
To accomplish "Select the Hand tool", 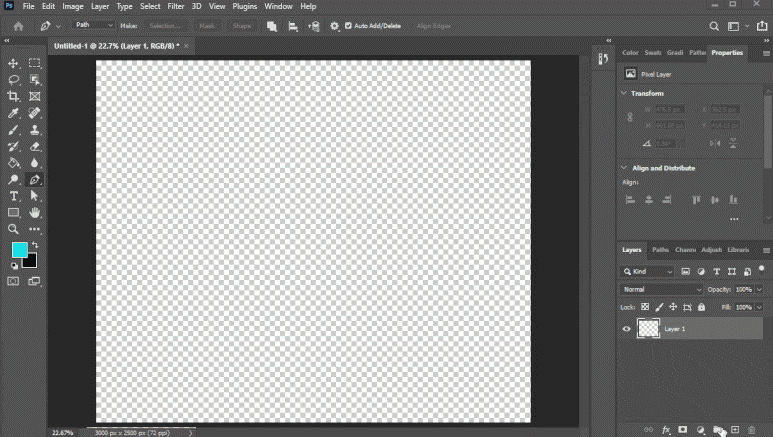I will (x=35, y=213).
